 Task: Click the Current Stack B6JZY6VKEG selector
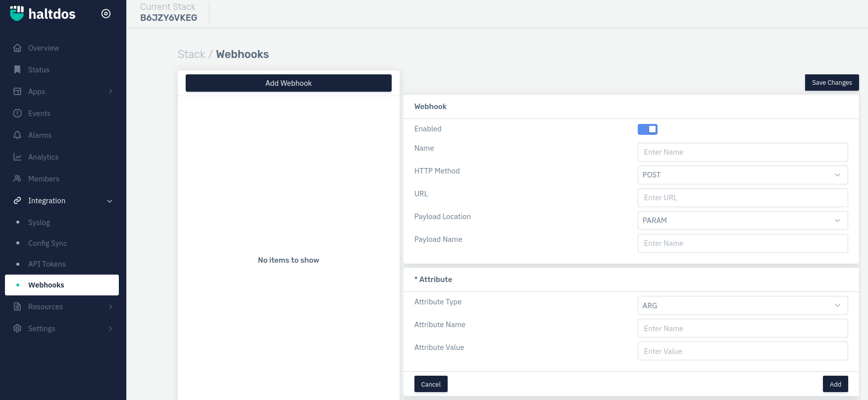pyautogui.click(x=168, y=12)
